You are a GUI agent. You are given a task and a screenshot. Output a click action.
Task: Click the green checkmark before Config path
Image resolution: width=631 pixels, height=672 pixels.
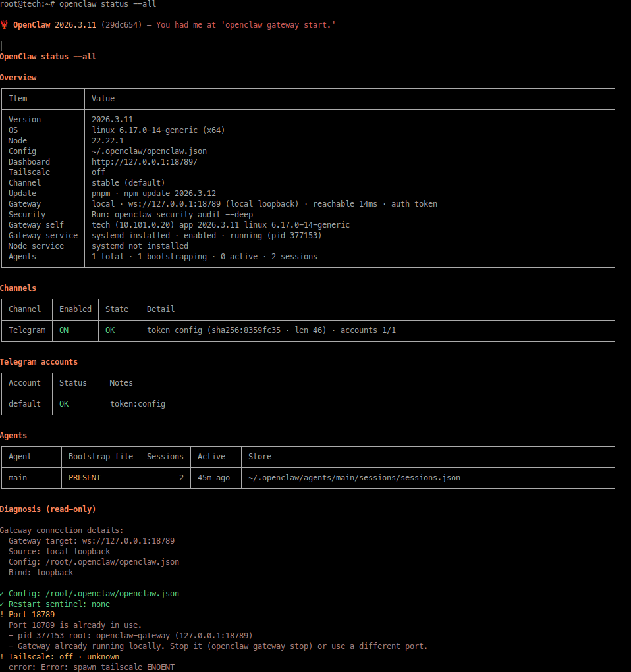[x=2, y=594]
